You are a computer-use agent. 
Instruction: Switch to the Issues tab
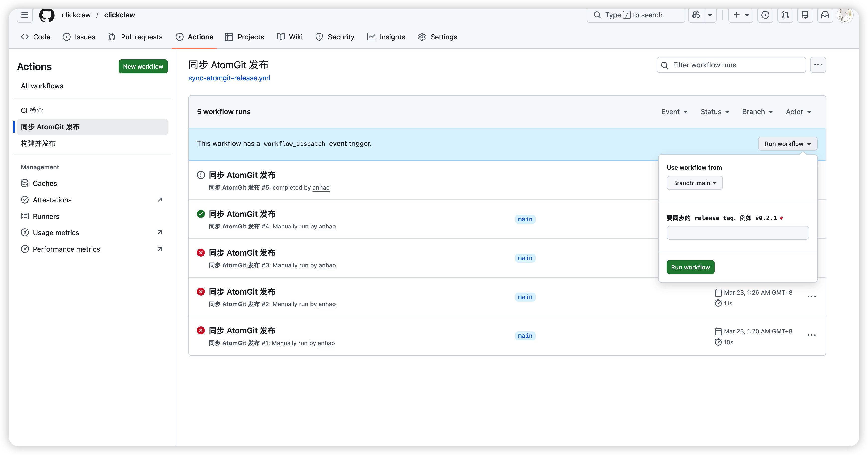pyautogui.click(x=79, y=37)
